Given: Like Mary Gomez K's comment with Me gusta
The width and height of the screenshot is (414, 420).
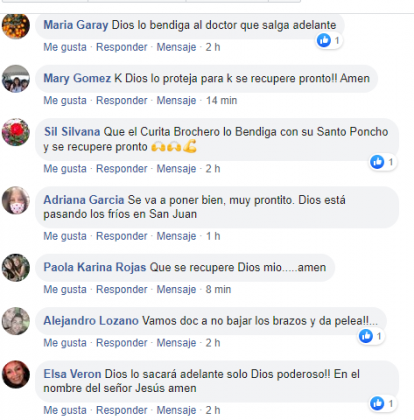Looking at the screenshot, I should (65, 100).
